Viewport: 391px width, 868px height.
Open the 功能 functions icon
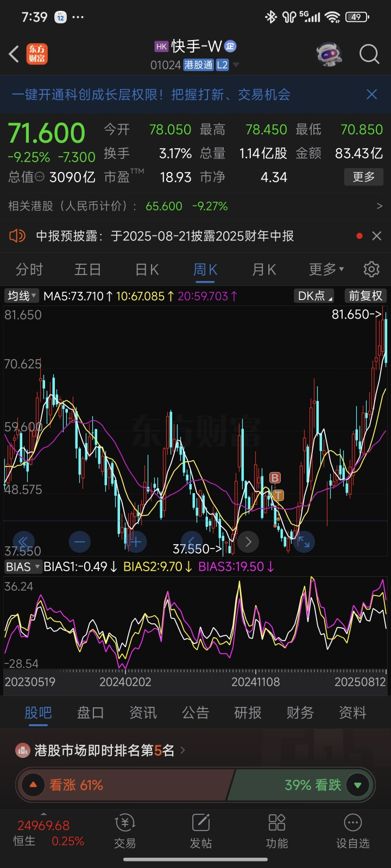pyautogui.click(x=277, y=832)
